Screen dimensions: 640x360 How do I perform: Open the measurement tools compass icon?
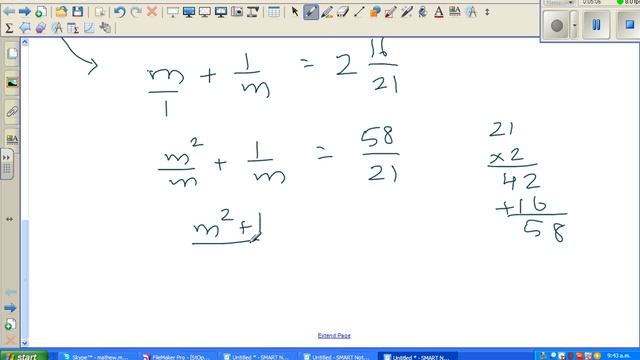471,12
